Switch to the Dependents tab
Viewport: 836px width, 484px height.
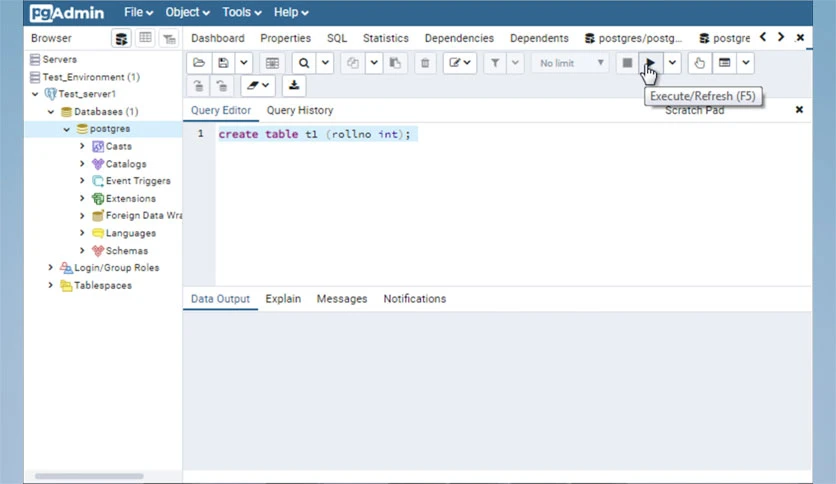tap(539, 38)
